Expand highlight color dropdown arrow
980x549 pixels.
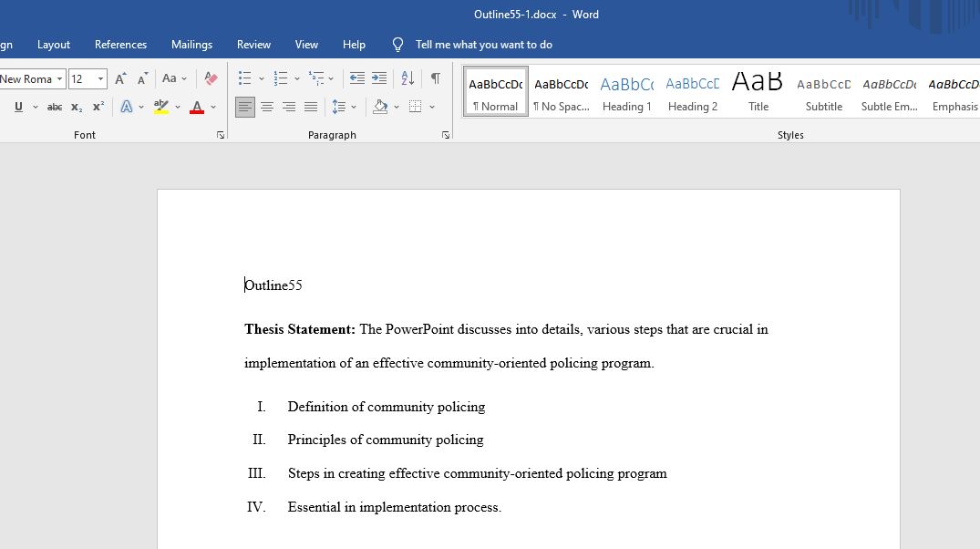[x=178, y=107]
